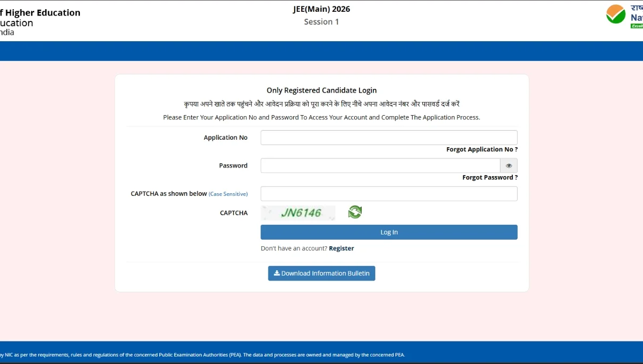Screen dimensions: 643x364
Task: Click the Session 1 subtitle
Action: (x=322, y=21)
